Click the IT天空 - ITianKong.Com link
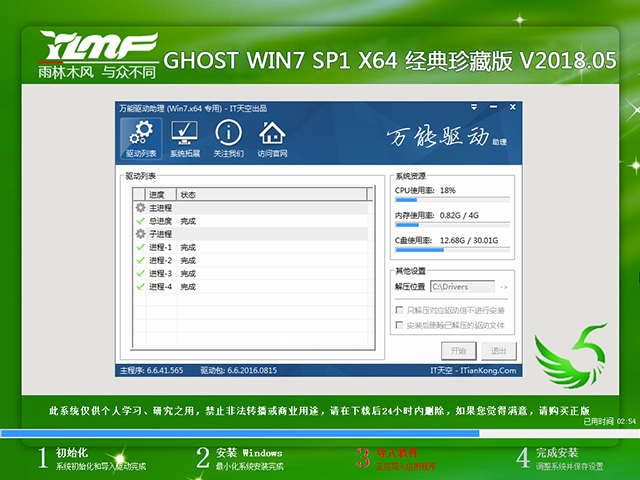Image resolution: width=640 pixels, height=480 pixels. tap(473, 370)
